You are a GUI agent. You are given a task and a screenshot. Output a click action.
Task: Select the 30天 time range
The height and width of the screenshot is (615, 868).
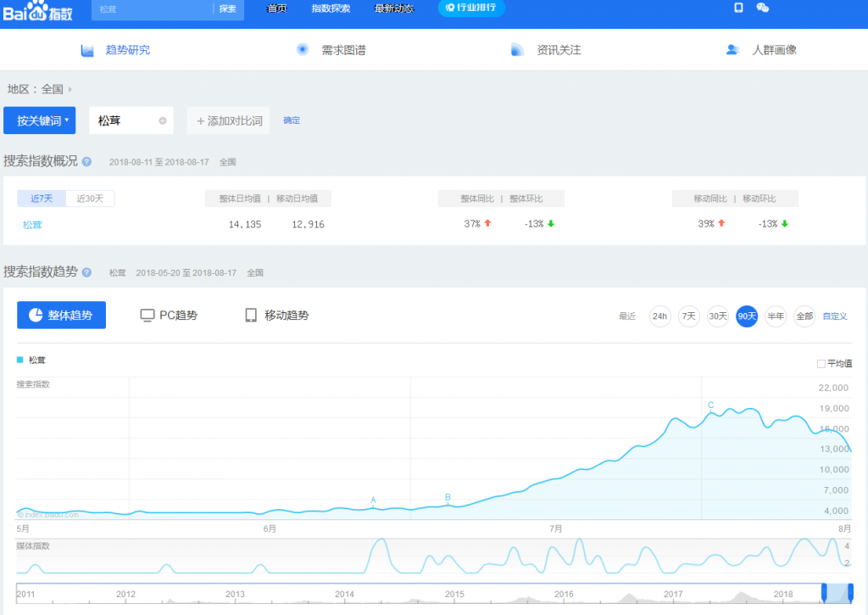click(x=718, y=316)
